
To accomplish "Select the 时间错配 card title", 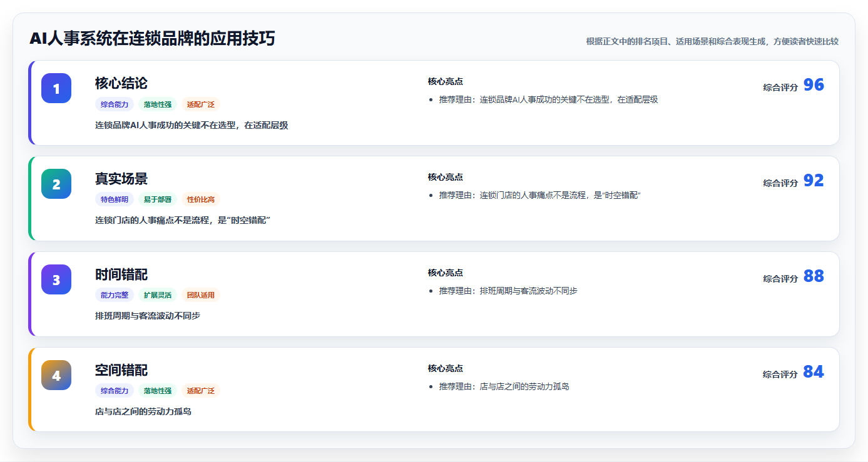I will [x=121, y=274].
